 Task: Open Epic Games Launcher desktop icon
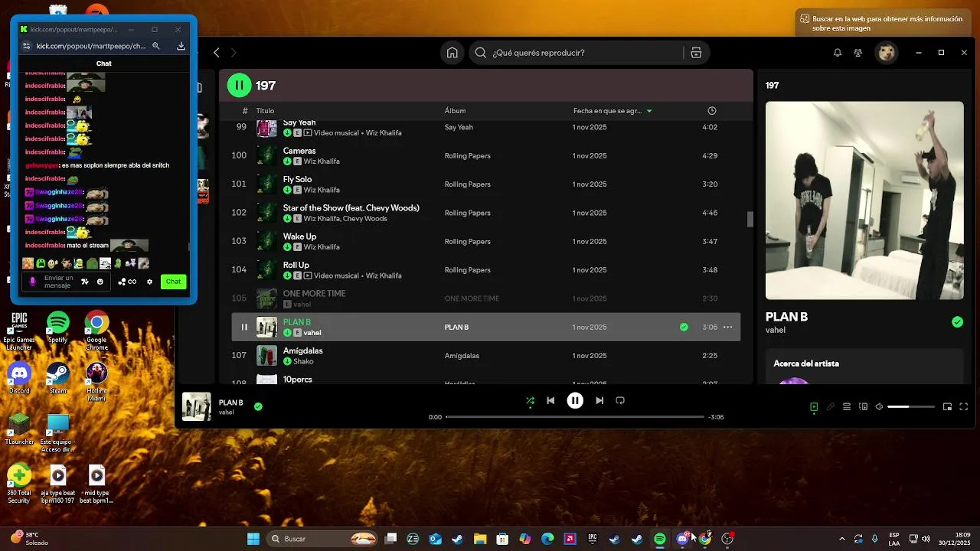(x=19, y=331)
